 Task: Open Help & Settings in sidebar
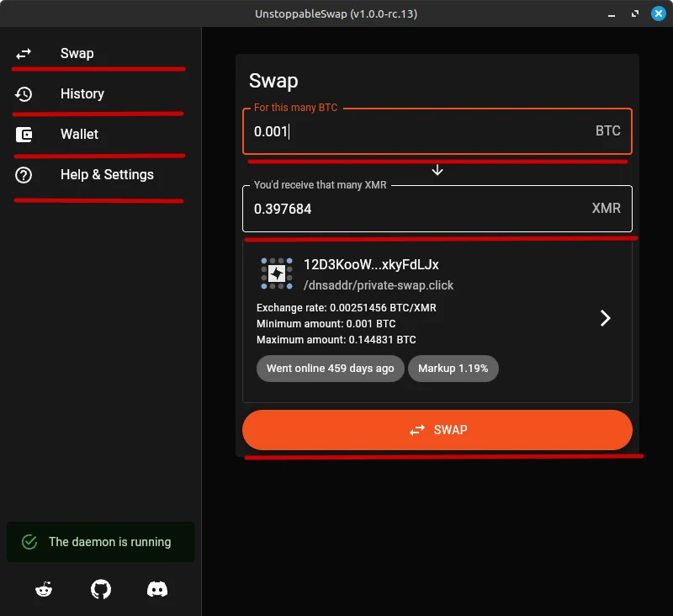point(100,175)
